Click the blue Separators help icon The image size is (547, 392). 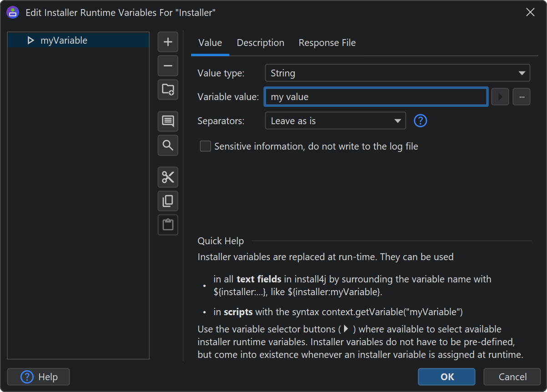(420, 121)
